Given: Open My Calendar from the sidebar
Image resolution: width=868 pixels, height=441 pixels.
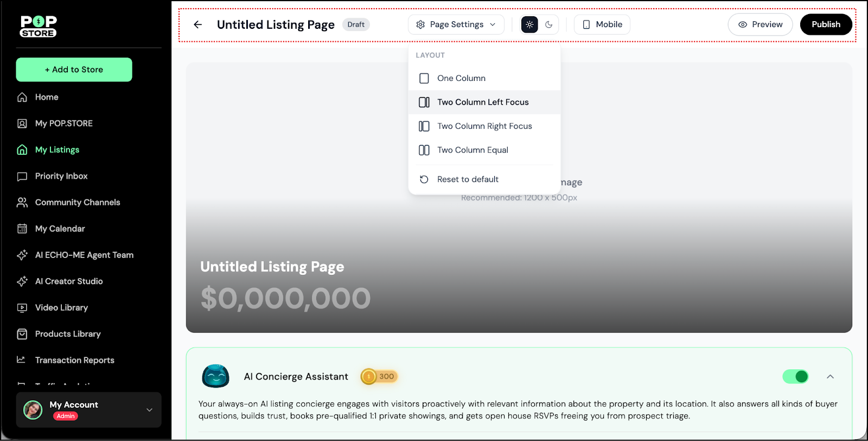Looking at the screenshot, I should click(60, 229).
